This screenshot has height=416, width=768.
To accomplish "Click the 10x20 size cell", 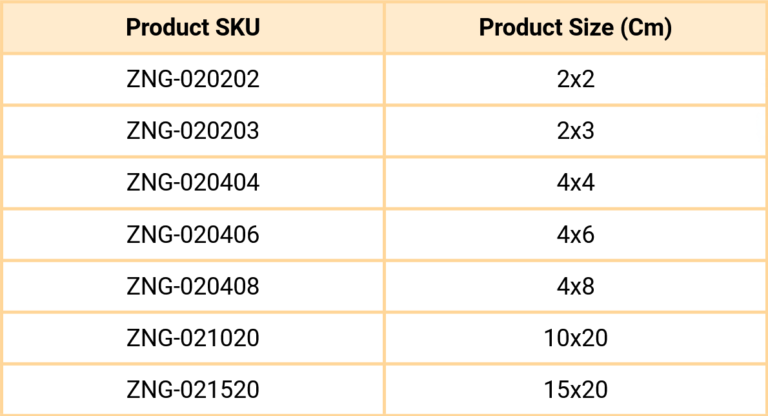I will pyautogui.click(x=575, y=339).
